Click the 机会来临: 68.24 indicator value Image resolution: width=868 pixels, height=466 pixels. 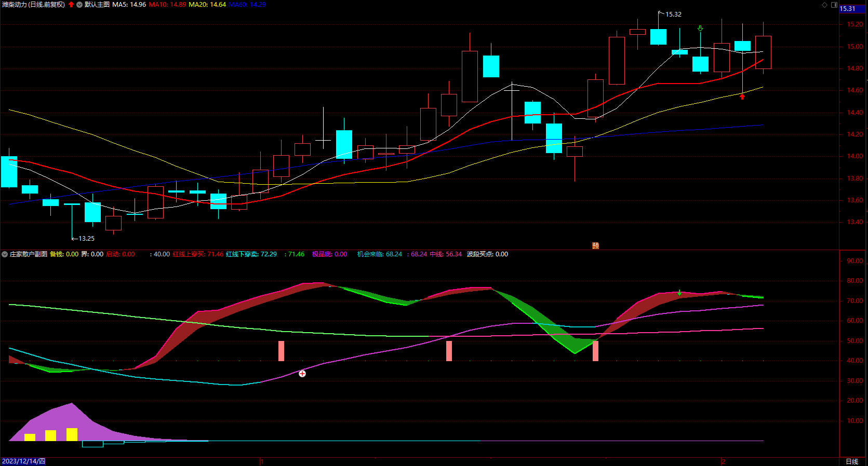(x=380, y=254)
